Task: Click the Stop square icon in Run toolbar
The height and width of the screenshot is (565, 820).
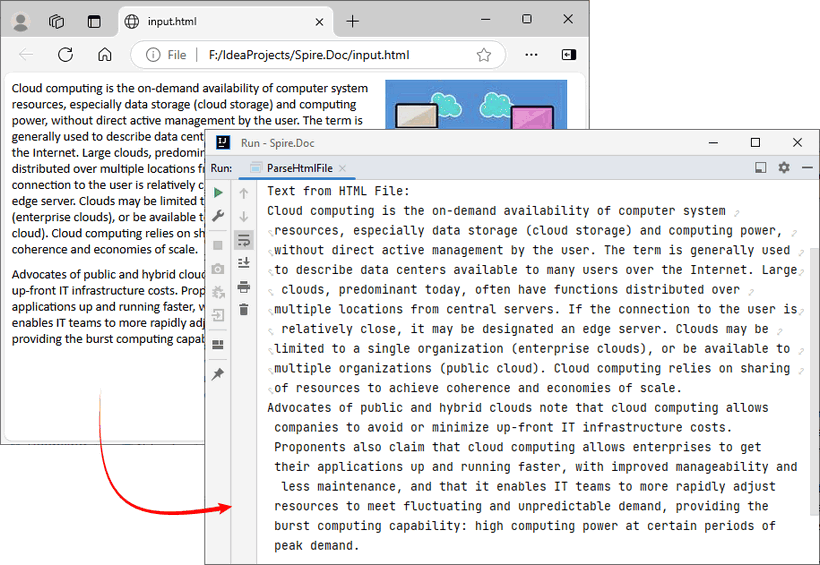Action: pos(218,245)
